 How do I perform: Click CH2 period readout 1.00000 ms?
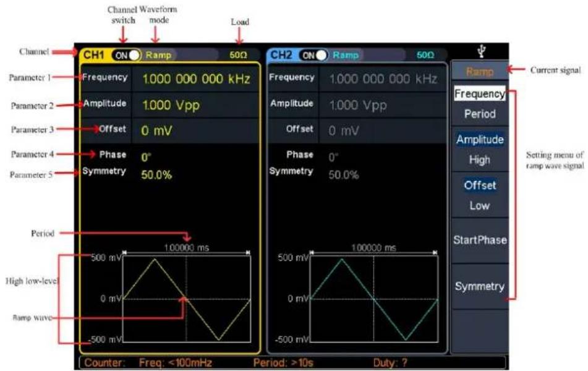373,247
